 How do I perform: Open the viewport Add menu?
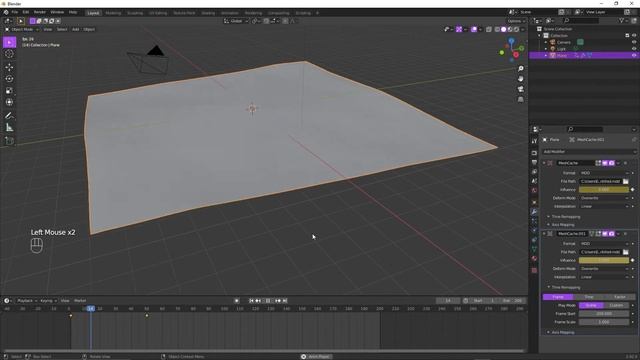(x=76, y=29)
